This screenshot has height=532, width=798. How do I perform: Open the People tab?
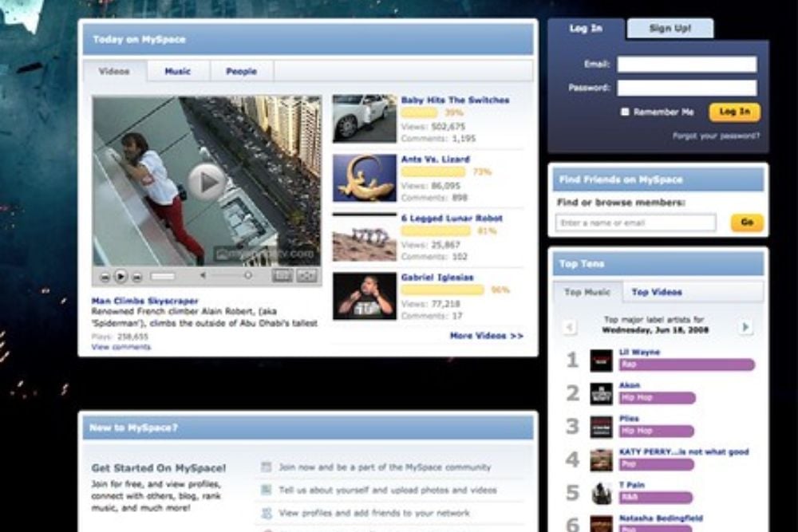(241, 71)
